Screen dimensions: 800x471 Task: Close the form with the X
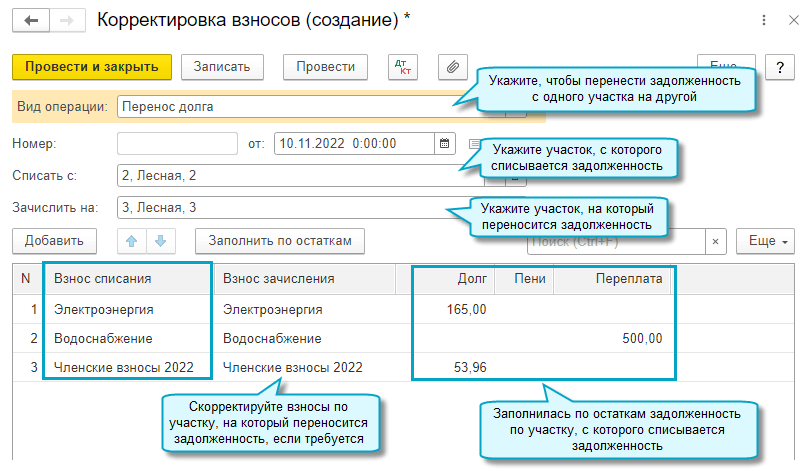pos(793,20)
